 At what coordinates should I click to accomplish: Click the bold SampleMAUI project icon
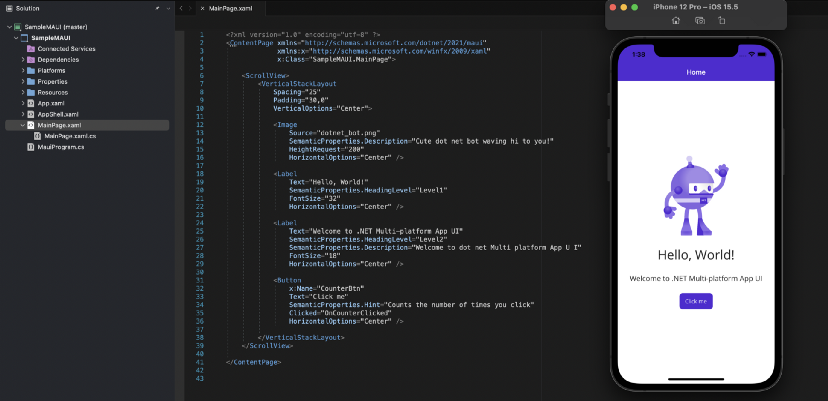click(x=24, y=38)
